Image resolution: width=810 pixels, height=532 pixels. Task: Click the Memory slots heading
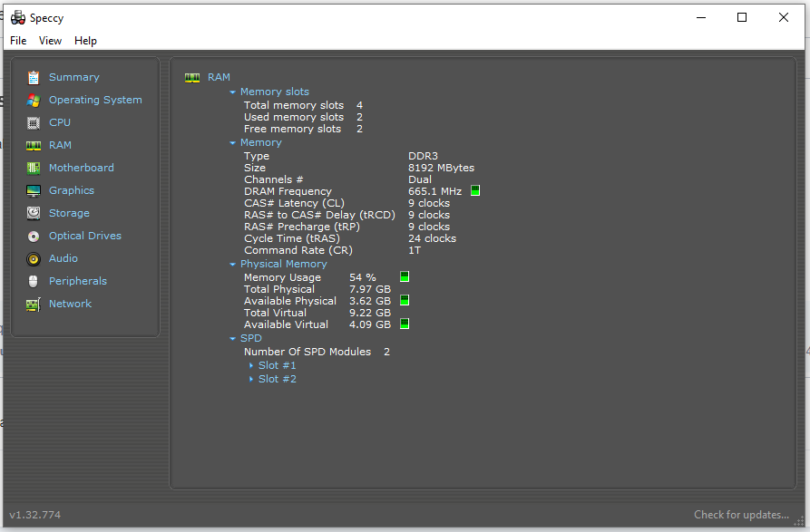coord(274,92)
